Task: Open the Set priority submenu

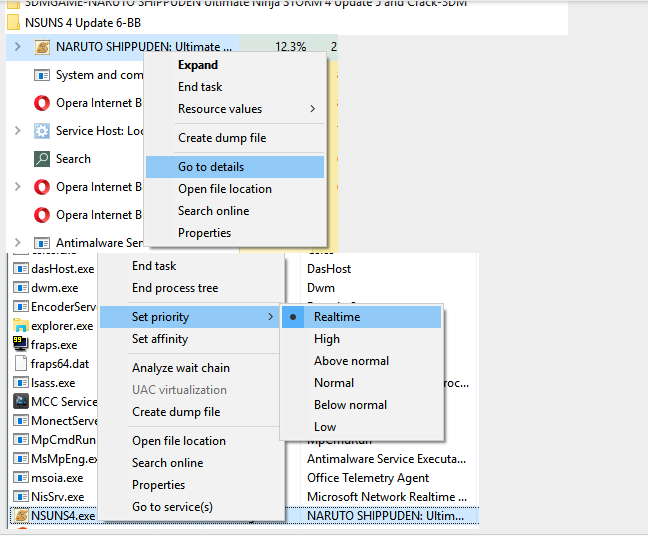Action: (190, 317)
